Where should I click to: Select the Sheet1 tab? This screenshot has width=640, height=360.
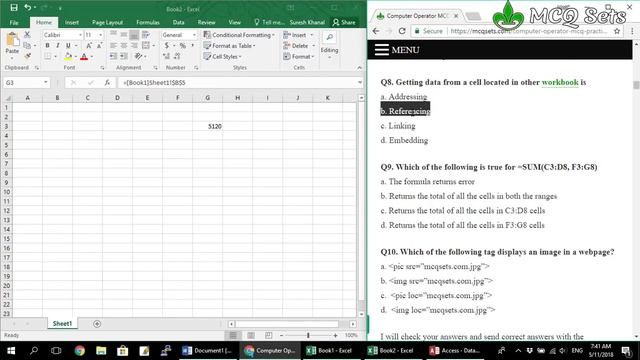(x=62, y=324)
